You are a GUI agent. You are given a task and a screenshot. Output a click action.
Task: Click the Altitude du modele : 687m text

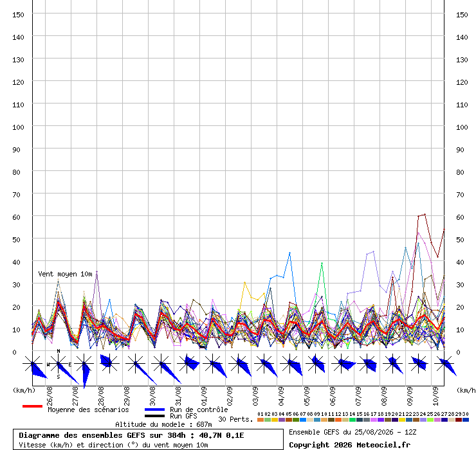pos(163,424)
